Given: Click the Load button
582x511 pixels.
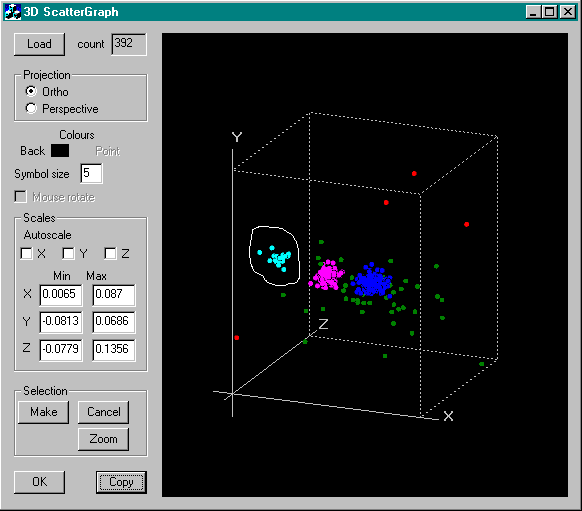Looking at the screenshot, I should point(39,44).
